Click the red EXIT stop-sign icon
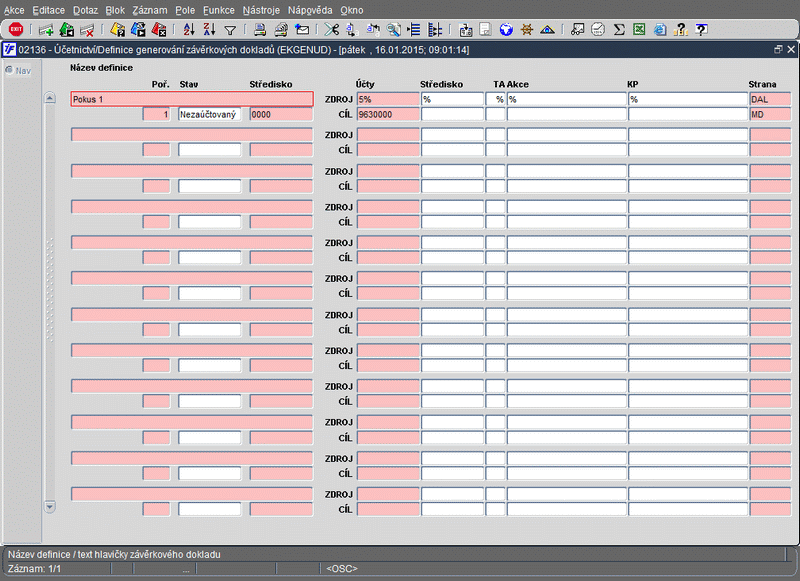 15,30
